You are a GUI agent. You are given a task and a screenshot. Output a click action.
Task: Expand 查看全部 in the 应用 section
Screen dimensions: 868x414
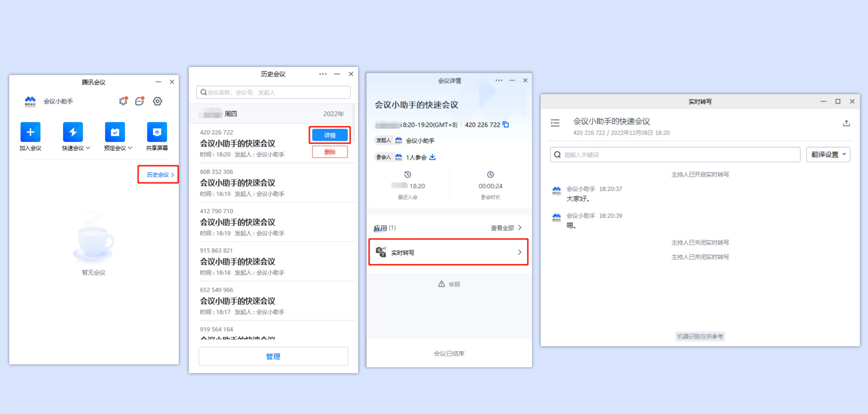click(506, 228)
